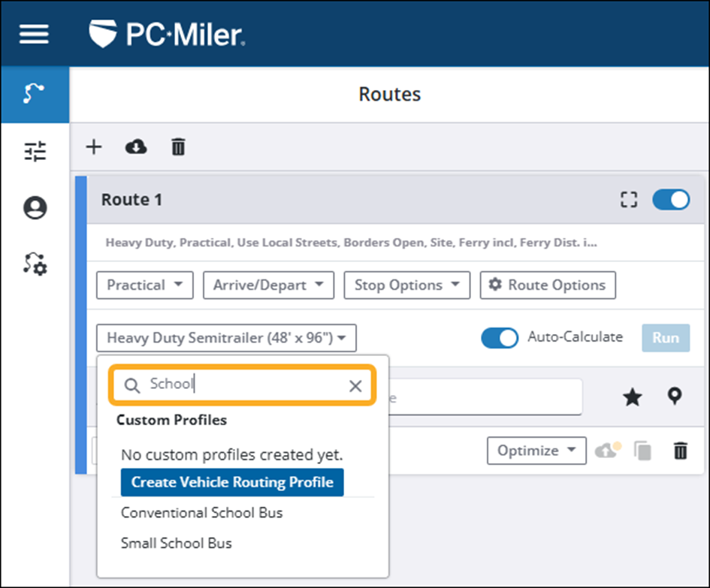710x588 pixels.
Task: Click the Route 1 title
Action: [131, 200]
